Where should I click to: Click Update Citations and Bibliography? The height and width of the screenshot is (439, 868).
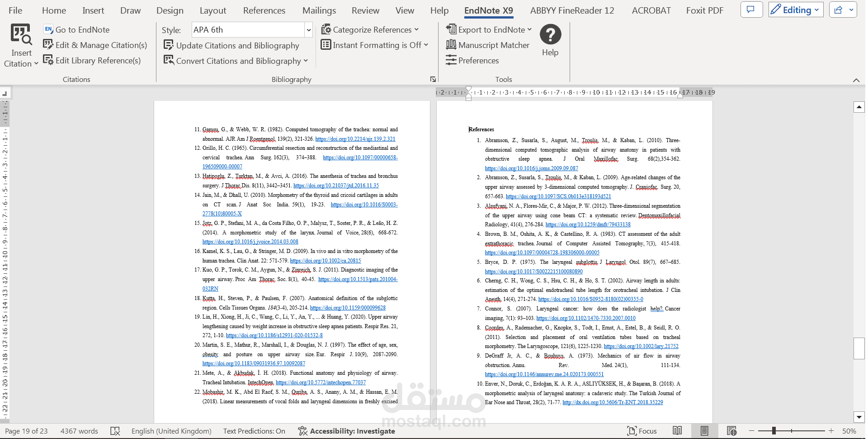[x=231, y=46]
